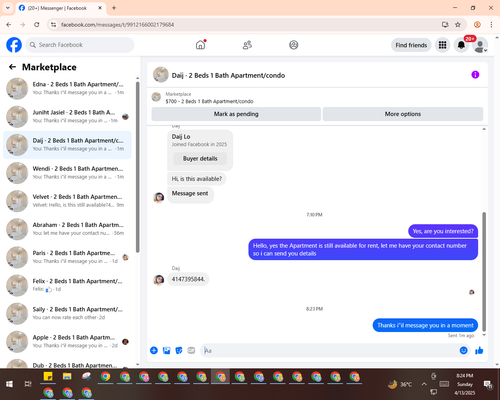Open Apple conversation
Screen dimensions: 500x400
(x=67, y=341)
